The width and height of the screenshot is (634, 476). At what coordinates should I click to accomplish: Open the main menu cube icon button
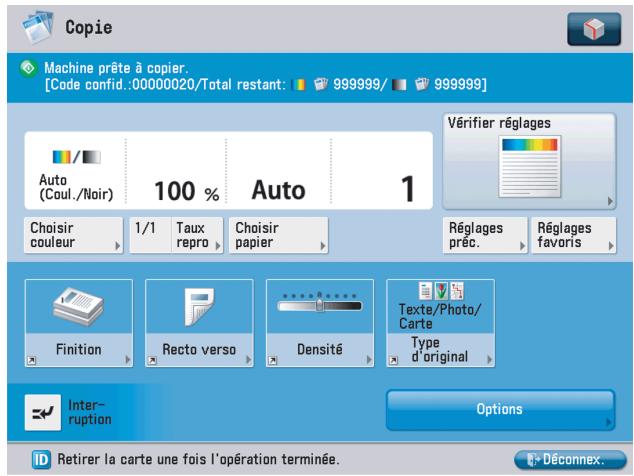pyautogui.click(x=594, y=29)
